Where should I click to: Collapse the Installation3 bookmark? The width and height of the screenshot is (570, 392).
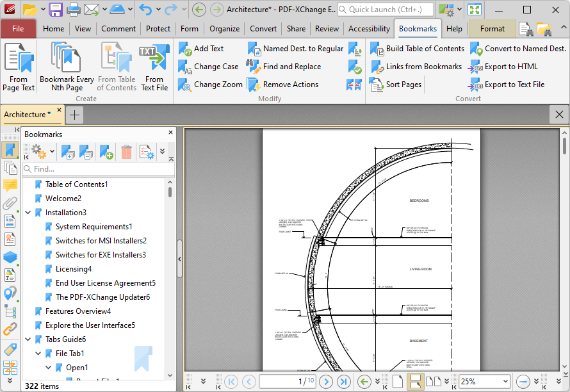click(28, 213)
